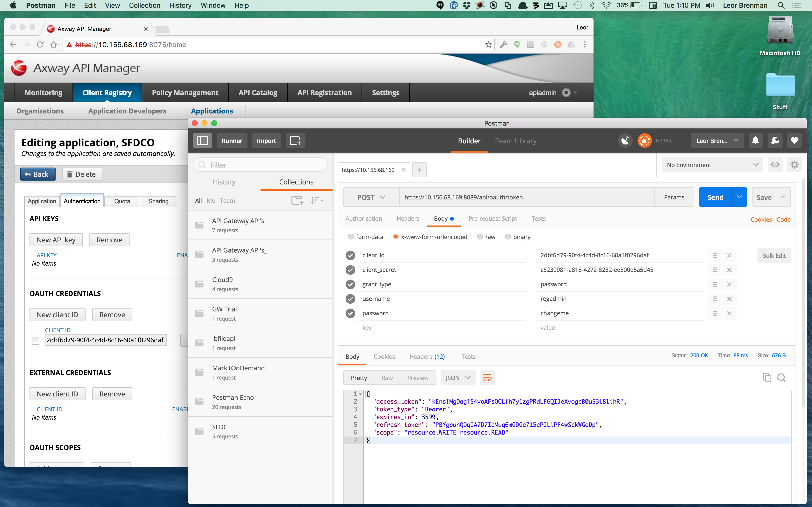
Task: Switch to the Headers request tab
Action: coord(408,219)
